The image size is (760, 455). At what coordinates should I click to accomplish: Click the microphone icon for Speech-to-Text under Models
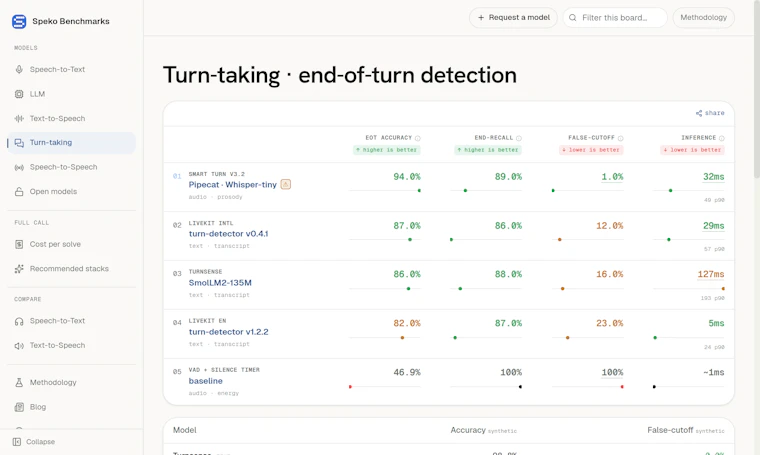click(19, 69)
